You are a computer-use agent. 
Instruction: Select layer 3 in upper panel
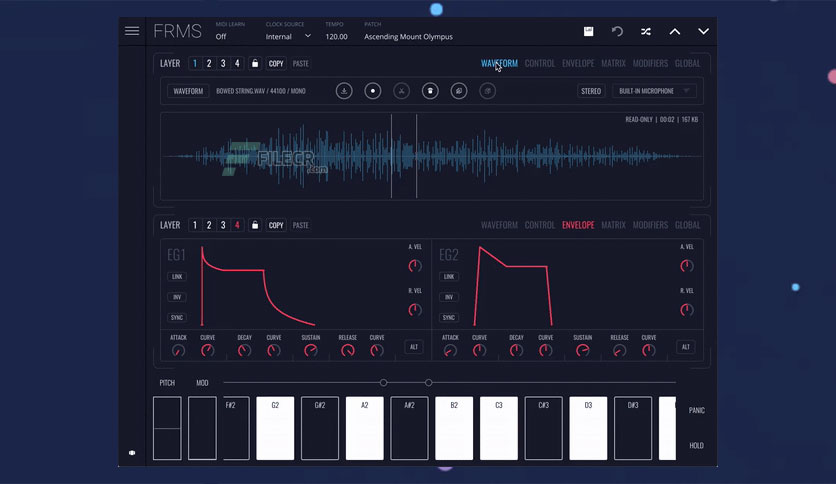pyautogui.click(x=223, y=63)
